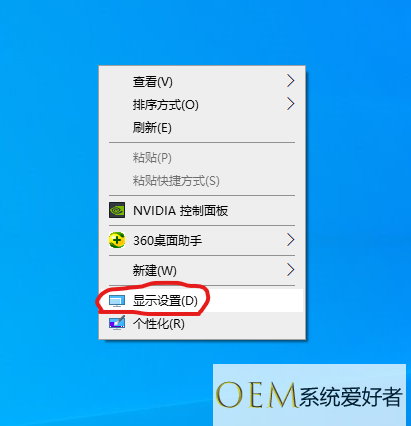Click the NVIDIA green eye logo icon
The image size is (411, 426).
coord(117,210)
